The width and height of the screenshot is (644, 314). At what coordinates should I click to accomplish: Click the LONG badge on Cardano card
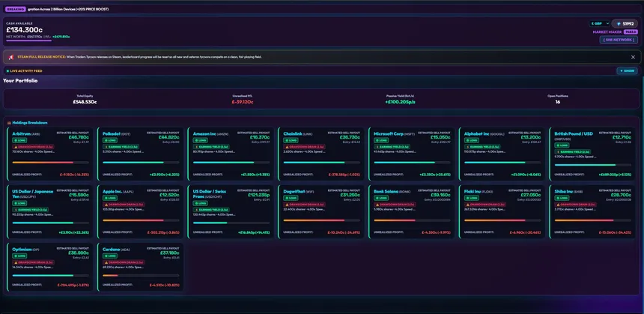(109, 256)
